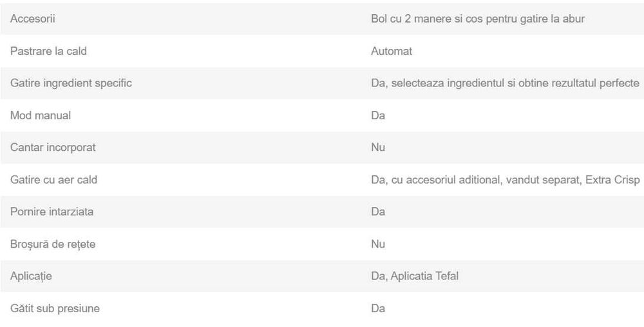Click the ingredient selection description text
644x327 pixels.
[505, 83]
